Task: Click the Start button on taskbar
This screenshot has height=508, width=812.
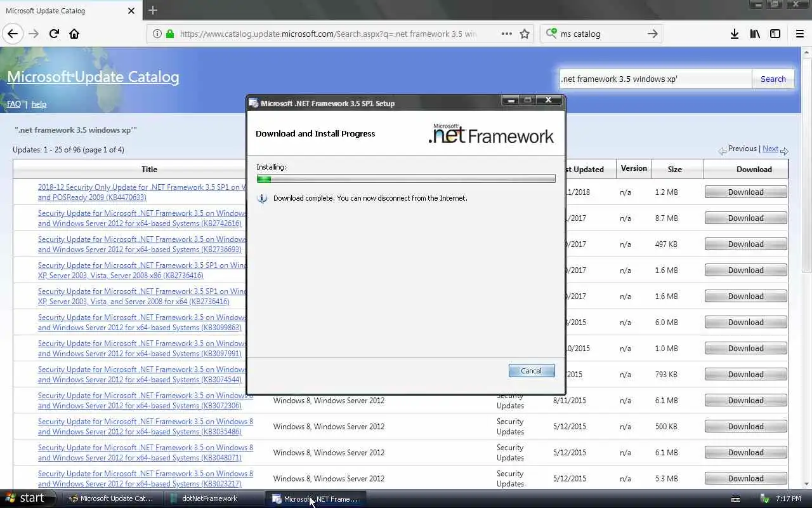Action: [25, 498]
